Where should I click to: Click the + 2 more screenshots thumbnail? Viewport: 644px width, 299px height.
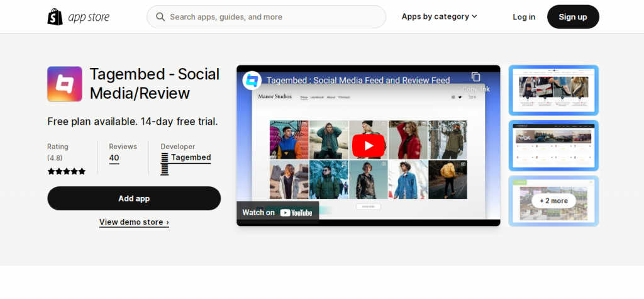(553, 201)
